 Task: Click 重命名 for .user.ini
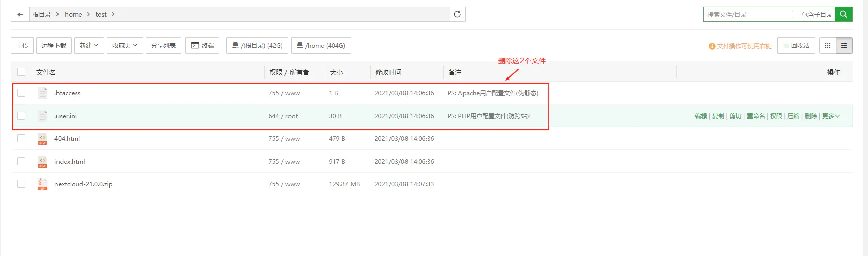(x=756, y=116)
